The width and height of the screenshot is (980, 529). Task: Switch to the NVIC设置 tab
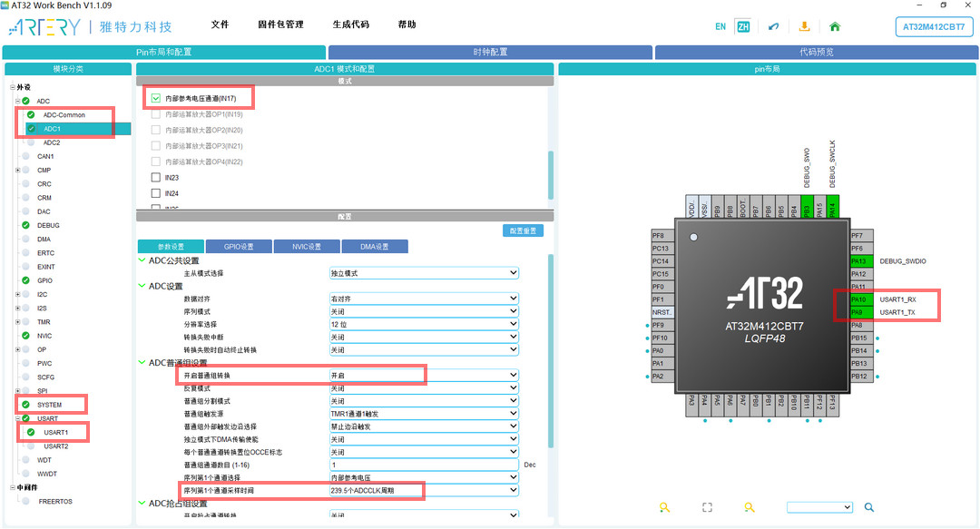[307, 247]
